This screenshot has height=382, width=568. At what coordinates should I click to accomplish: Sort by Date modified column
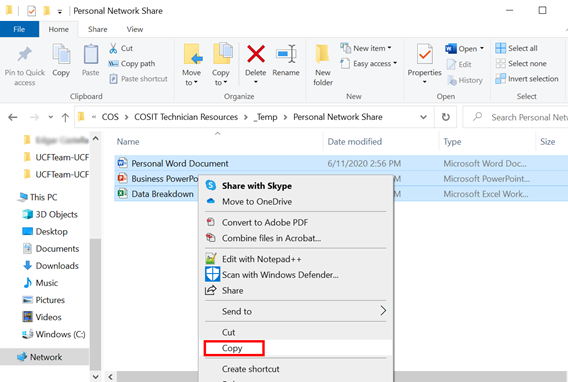(354, 142)
